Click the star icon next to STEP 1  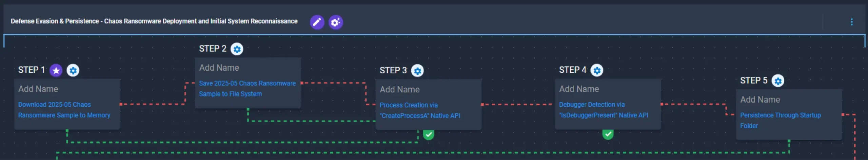tap(56, 71)
